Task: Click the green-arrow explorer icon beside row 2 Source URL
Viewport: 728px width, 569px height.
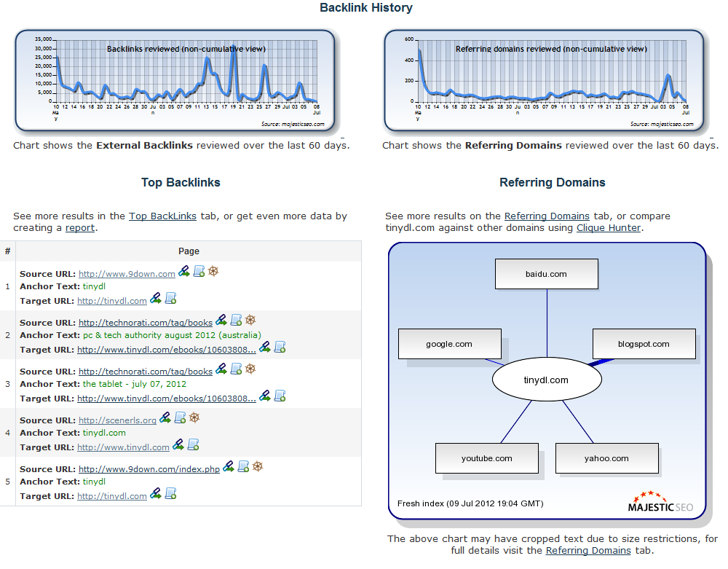Action: (x=221, y=320)
